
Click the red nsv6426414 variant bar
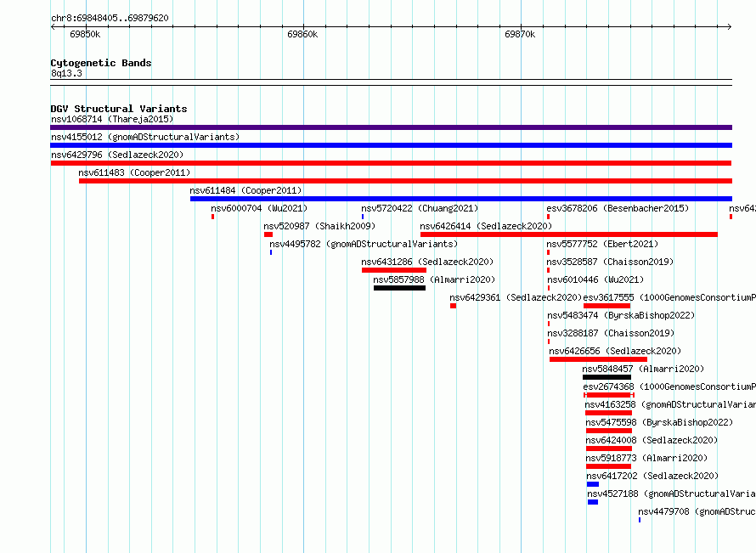pyautogui.click(x=569, y=234)
